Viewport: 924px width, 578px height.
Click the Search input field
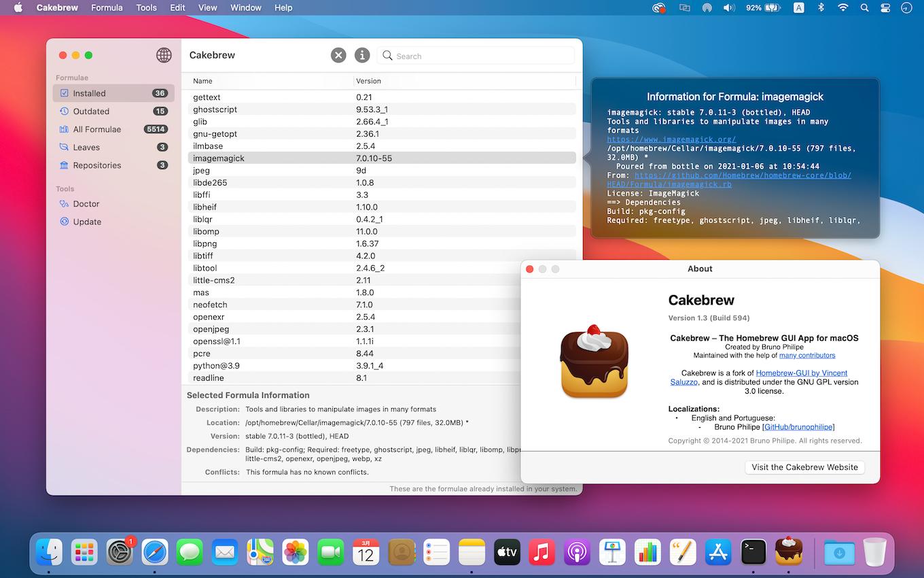(x=476, y=56)
